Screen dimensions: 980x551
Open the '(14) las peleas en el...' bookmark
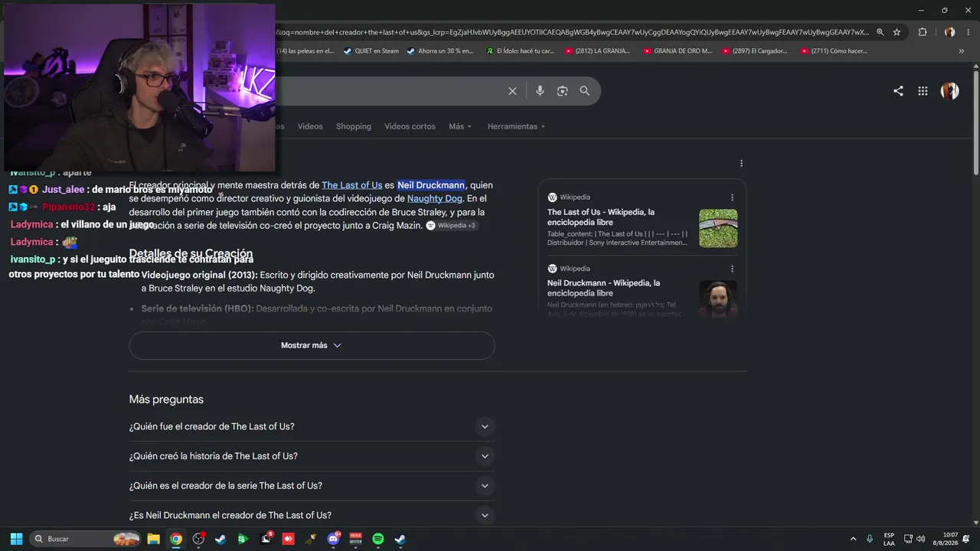(x=305, y=51)
